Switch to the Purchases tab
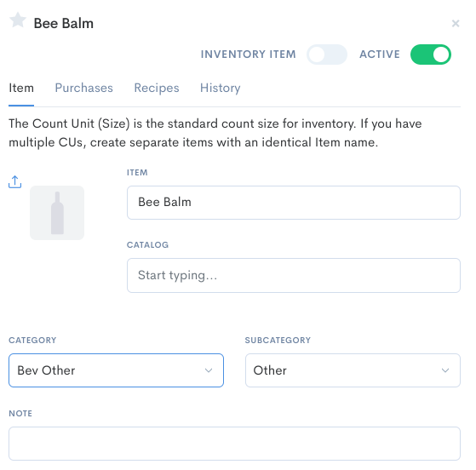Viewport: 476px width, 470px height. [x=83, y=88]
